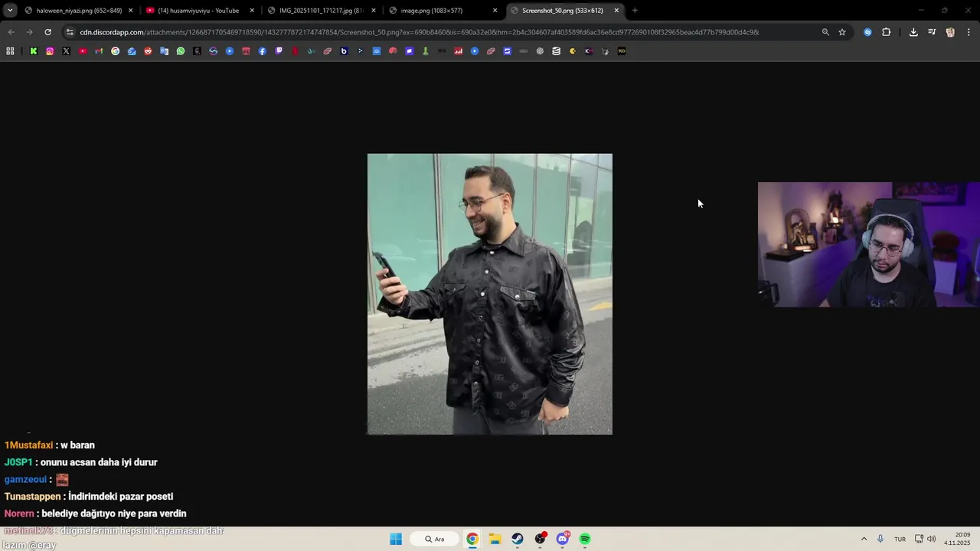The height and width of the screenshot is (551, 980).
Task: Click the displayed screenshot image of man
Action: 490,294
